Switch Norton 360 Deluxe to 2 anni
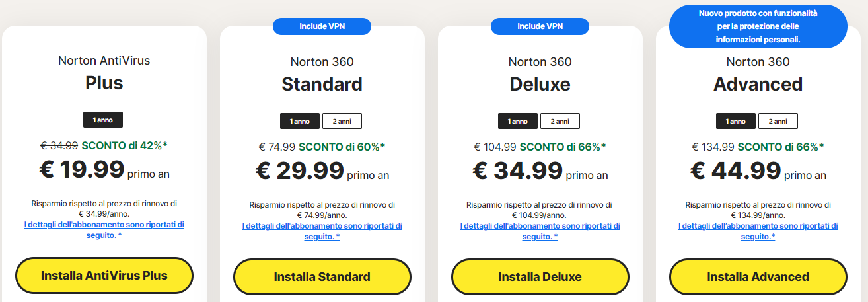868x302 pixels. (560, 121)
